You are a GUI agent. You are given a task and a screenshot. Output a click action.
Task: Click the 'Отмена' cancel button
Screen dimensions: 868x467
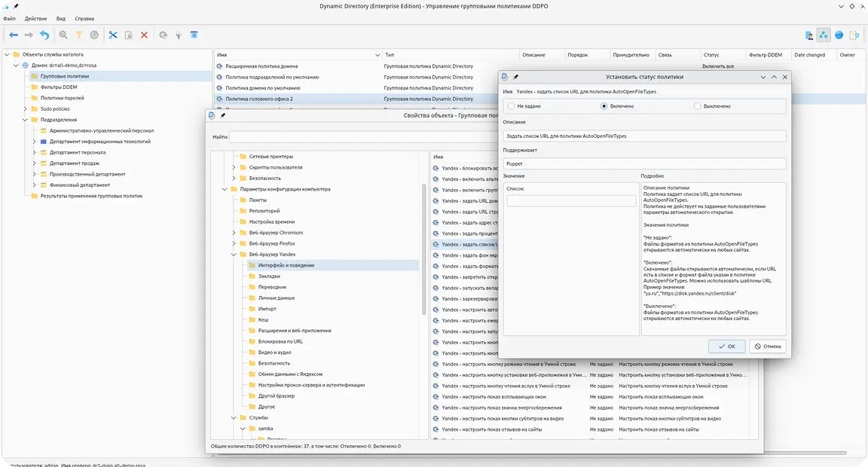tap(768, 346)
